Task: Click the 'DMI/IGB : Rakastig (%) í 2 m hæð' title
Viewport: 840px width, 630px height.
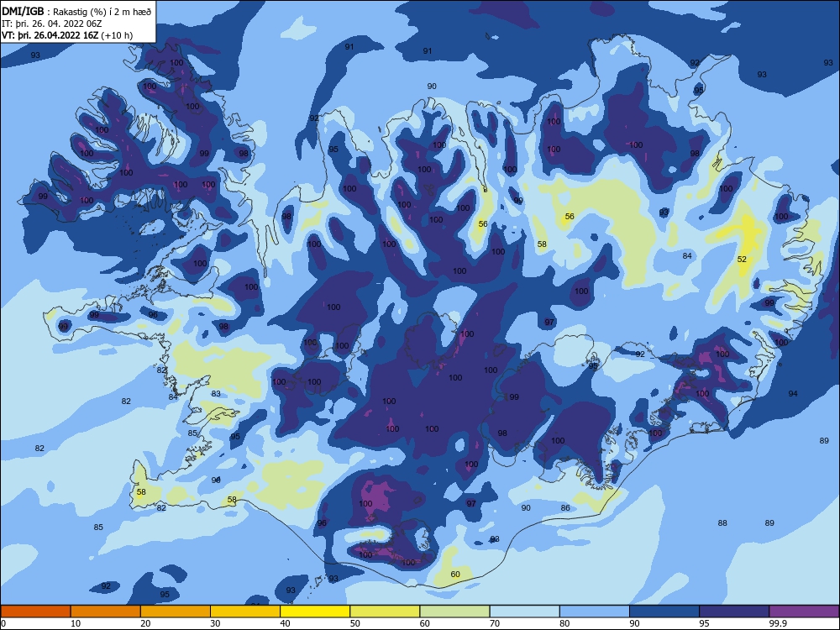Action: click(76, 12)
